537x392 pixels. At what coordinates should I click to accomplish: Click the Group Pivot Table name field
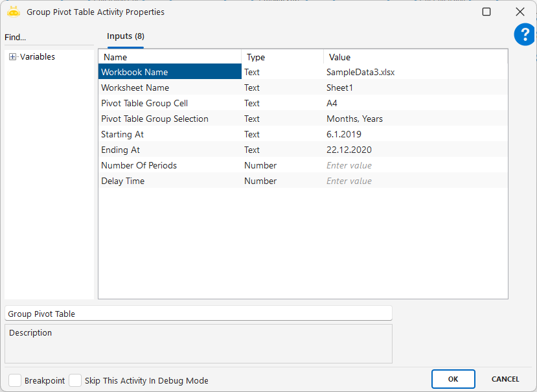point(198,314)
